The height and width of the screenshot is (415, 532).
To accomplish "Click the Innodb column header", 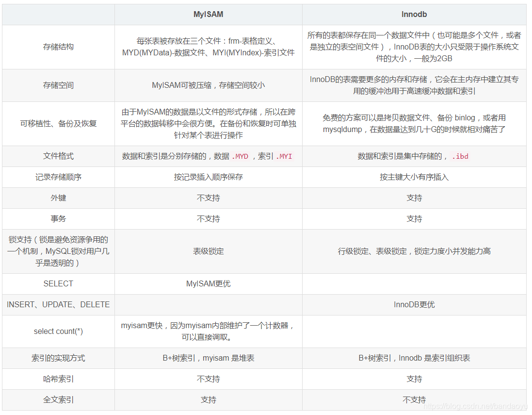I will coord(414,14).
